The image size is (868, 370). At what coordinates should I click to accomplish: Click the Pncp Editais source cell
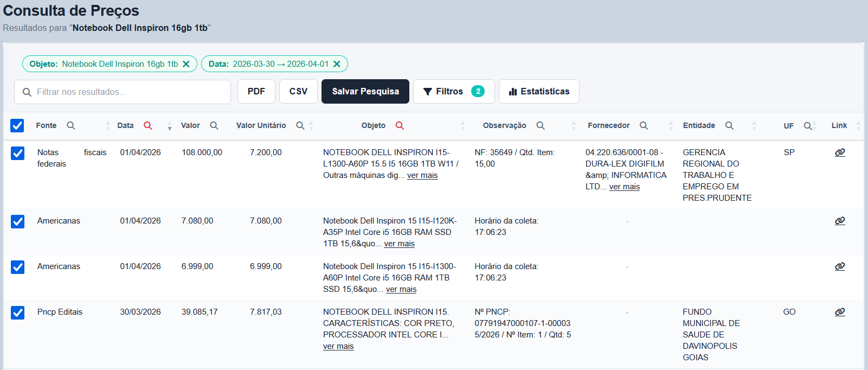tap(60, 312)
